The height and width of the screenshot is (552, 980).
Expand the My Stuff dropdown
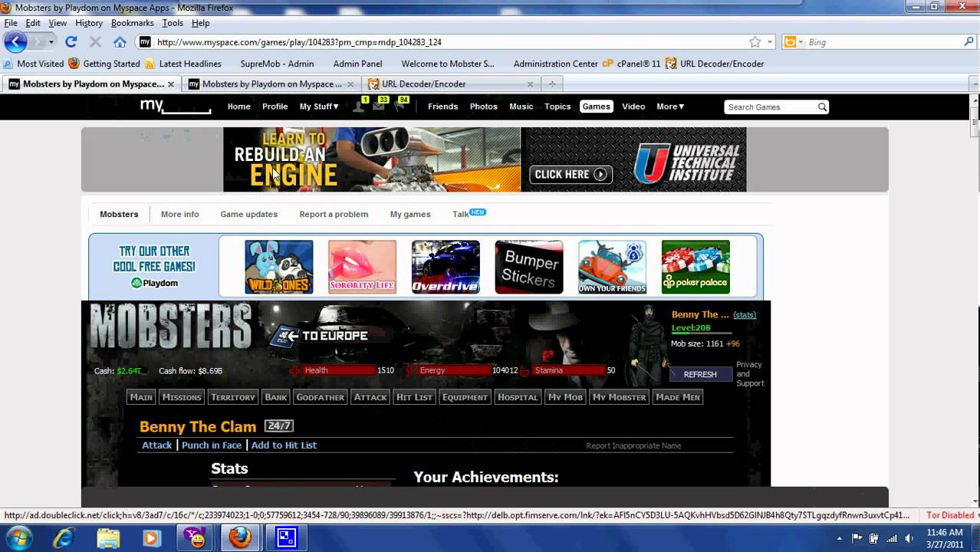pyautogui.click(x=319, y=107)
